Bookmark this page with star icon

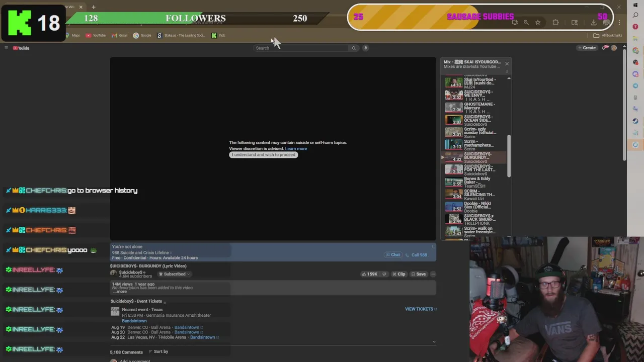click(538, 22)
